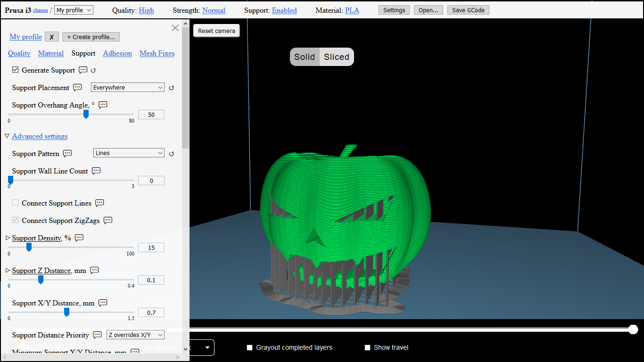Click the Support X/Y Distance slider handle

[66, 312]
